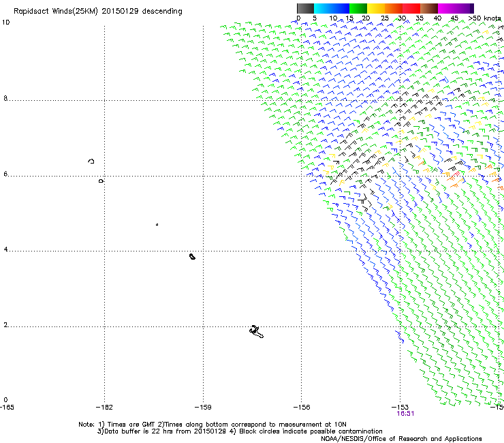Click the latitude '0' label on the left axis
This screenshot has width=504, height=443.
[5, 400]
